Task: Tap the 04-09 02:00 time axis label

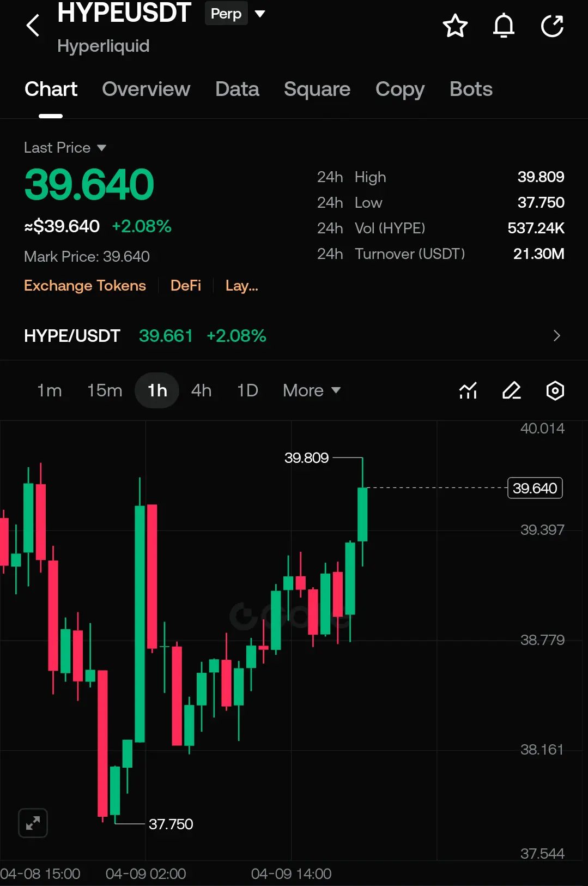Action: (x=146, y=874)
